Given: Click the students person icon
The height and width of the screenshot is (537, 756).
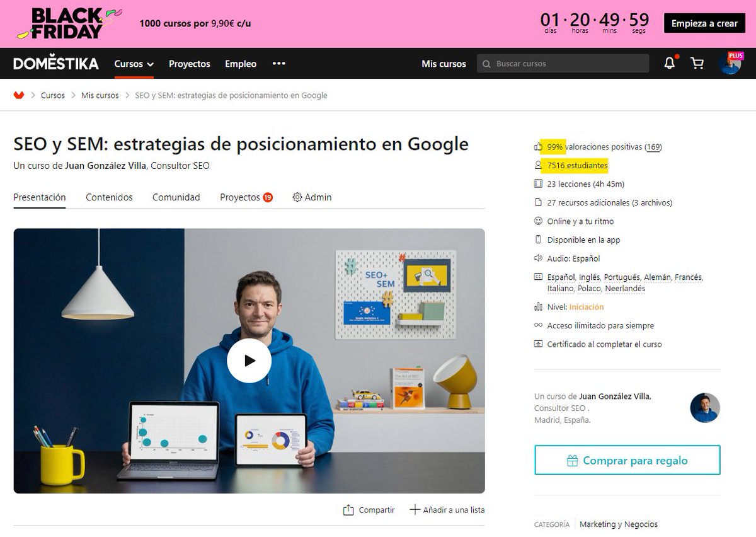Looking at the screenshot, I should pos(538,165).
